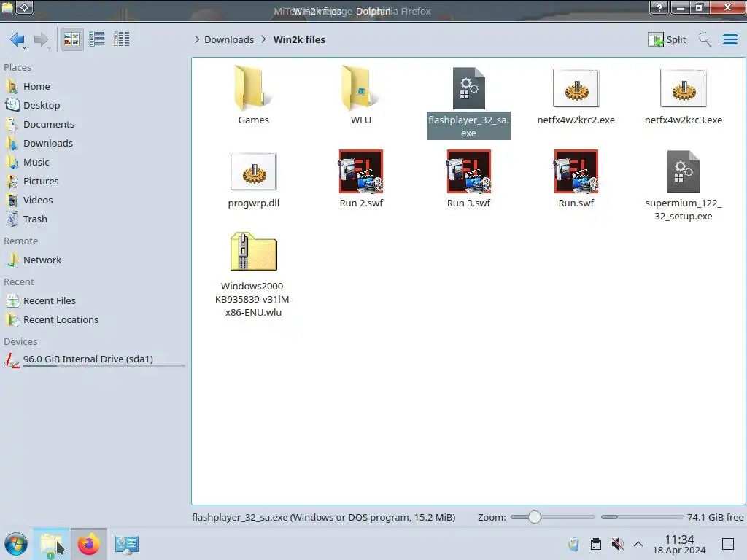Adjust the Zoom slider handle

[535, 517]
